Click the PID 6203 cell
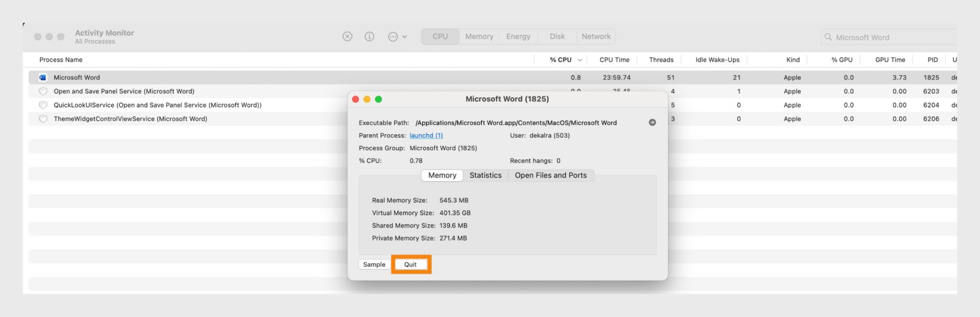 [x=931, y=91]
